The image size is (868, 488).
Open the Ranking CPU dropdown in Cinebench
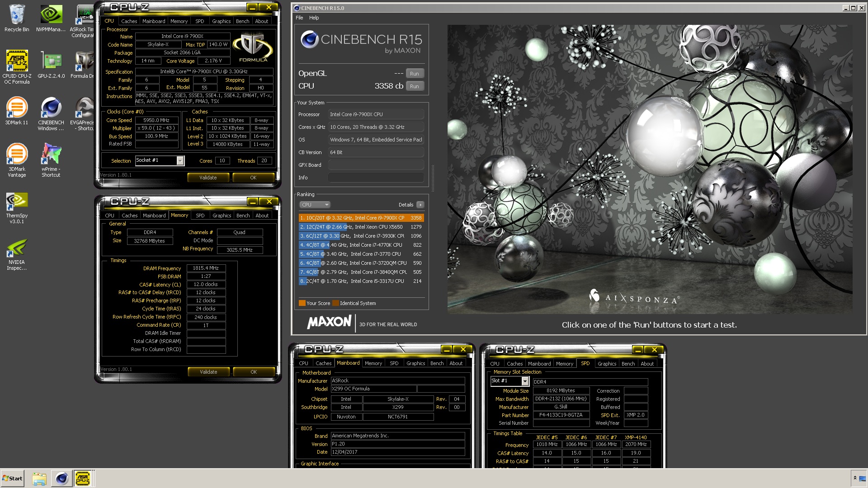(314, 205)
